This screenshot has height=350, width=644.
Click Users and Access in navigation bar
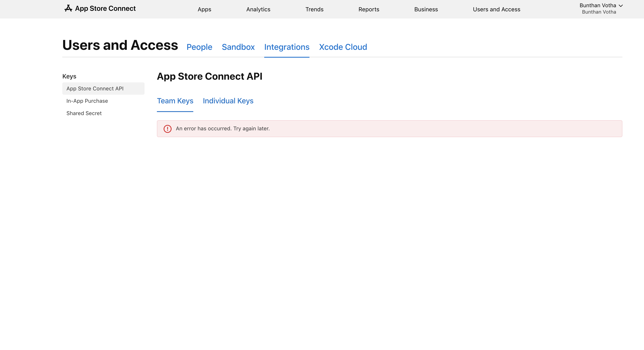point(496,9)
